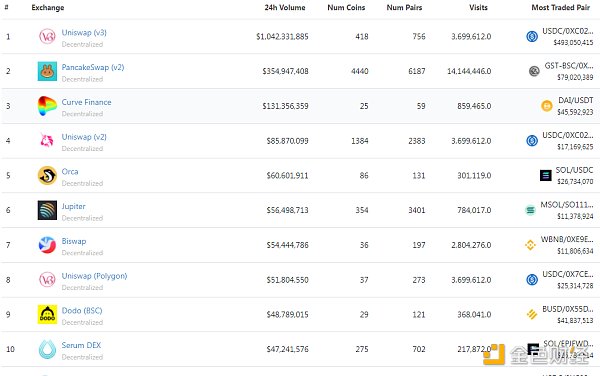Click the Jupiter exchange logo icon

(x=47, y=210)
